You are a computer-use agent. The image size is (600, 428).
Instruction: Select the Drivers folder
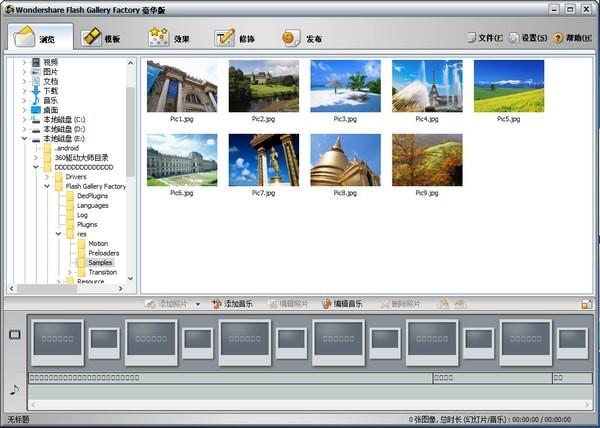tap(76, 177)
